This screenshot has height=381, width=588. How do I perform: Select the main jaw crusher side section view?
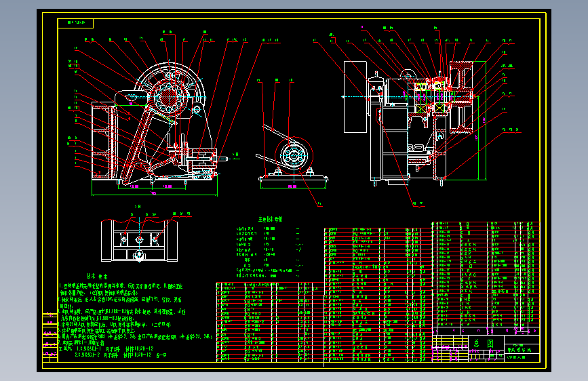[x=155, y=127]
